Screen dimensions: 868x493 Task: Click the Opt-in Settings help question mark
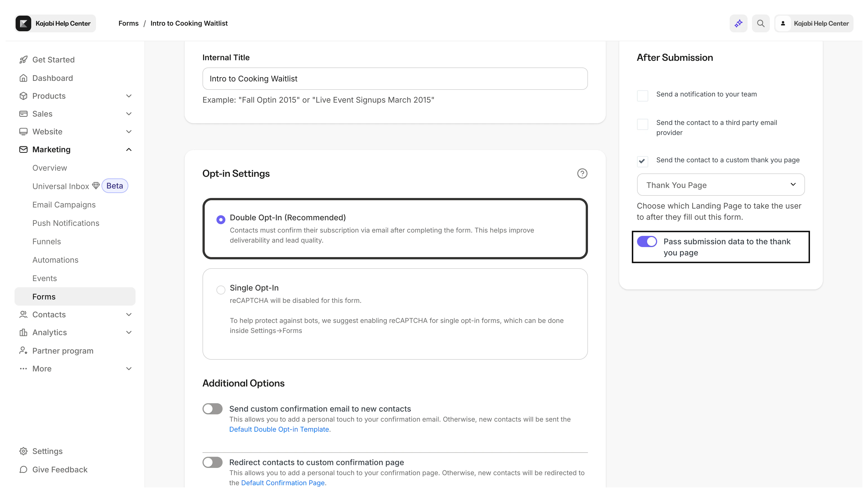(582, 173)
